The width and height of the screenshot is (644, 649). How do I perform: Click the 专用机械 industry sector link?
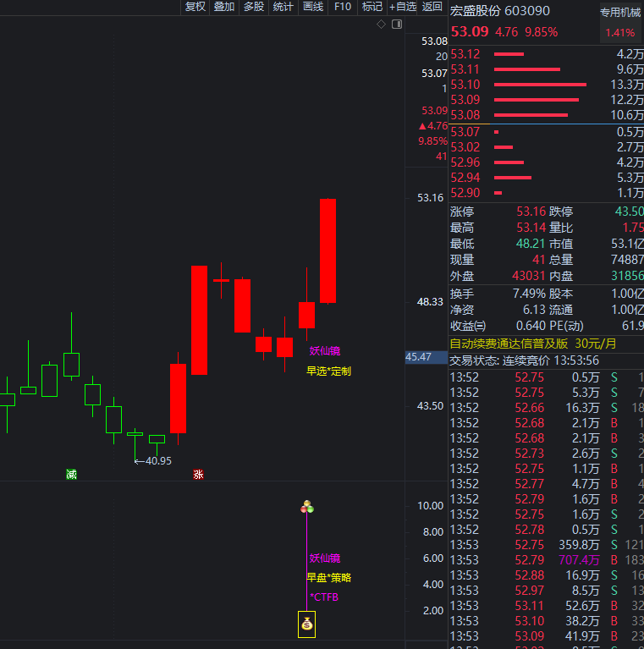(x=620, y=13)
